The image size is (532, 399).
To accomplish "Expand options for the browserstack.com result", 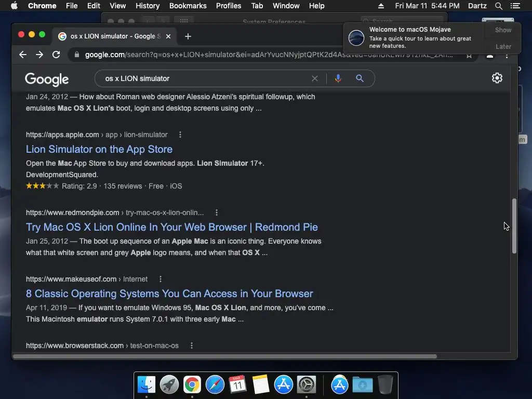I will [x=192, y=345].
